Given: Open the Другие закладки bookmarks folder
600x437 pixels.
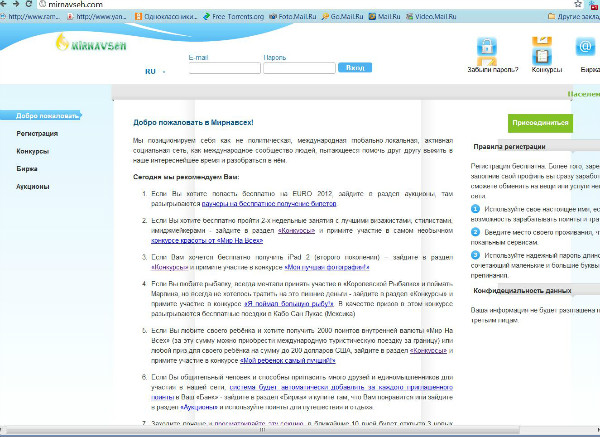Looking at the screenshot, I should (573, 16).
